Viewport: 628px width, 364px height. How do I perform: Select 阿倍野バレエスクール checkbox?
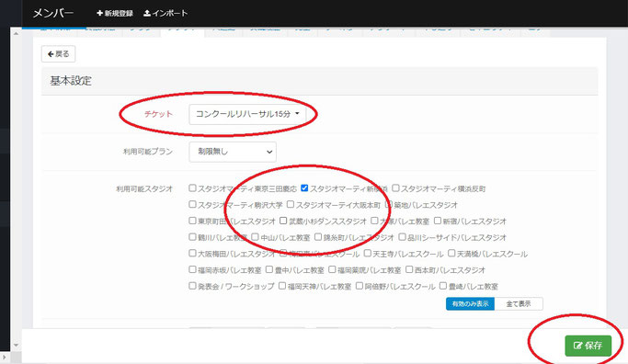coord(360,286)
